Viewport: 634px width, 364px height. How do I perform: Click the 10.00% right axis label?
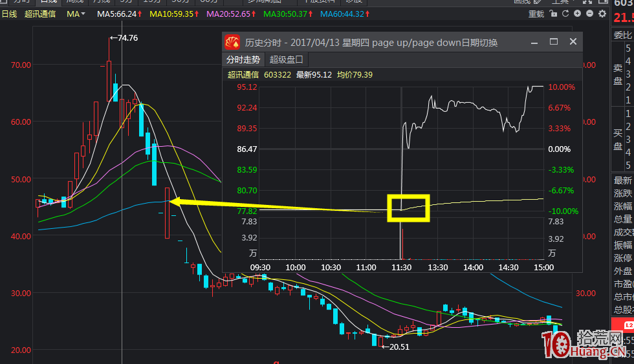(562, 87)
